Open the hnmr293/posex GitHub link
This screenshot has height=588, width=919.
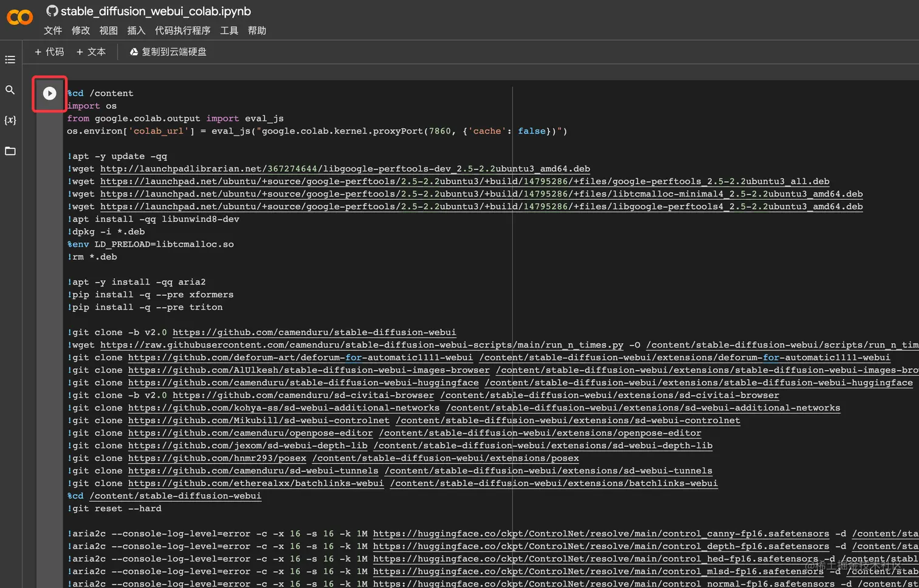point(217,459)
